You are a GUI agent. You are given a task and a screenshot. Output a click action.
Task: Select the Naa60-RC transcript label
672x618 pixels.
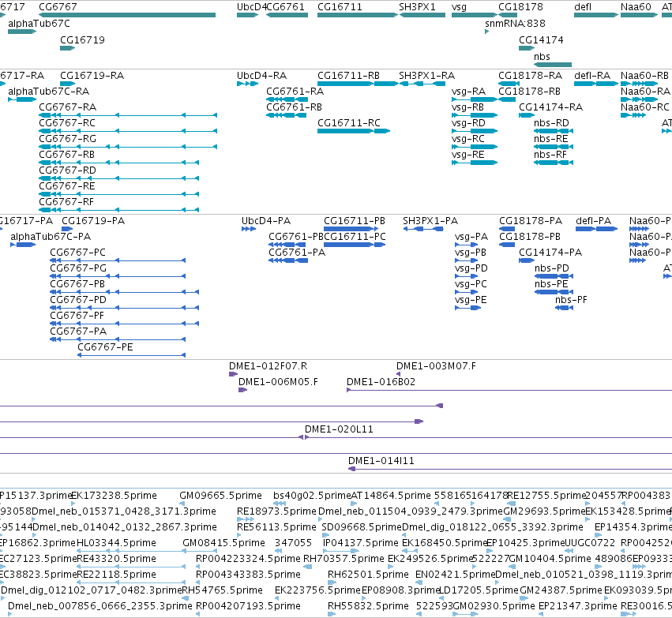point(645,107)
